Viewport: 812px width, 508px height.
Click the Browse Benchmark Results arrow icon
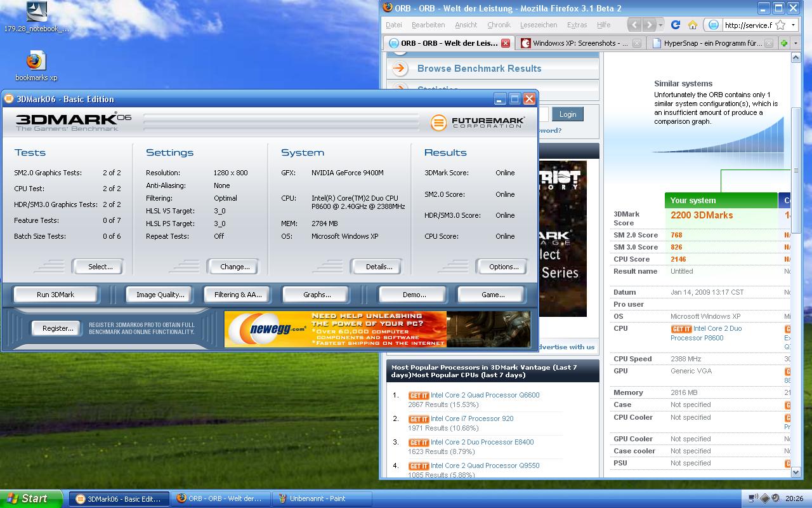pos(400,69)
